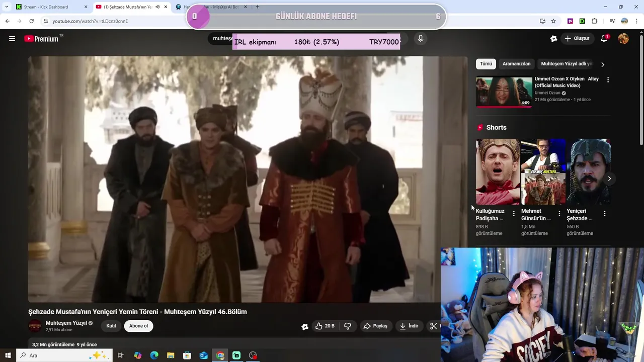Switch to the MissXss AI Bot tab

(211, 7)
